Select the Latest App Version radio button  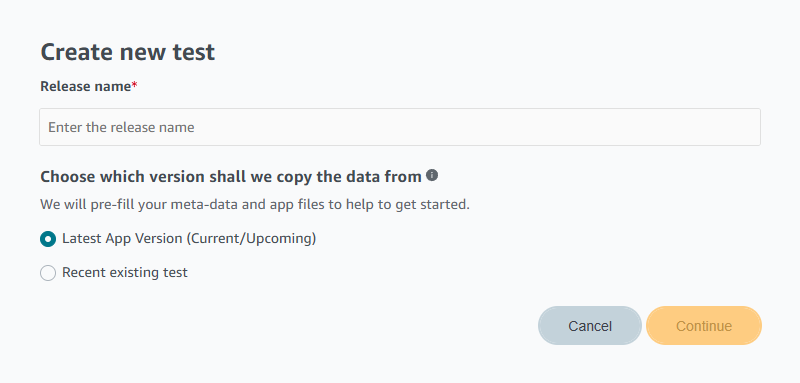(x=48, y=239)
